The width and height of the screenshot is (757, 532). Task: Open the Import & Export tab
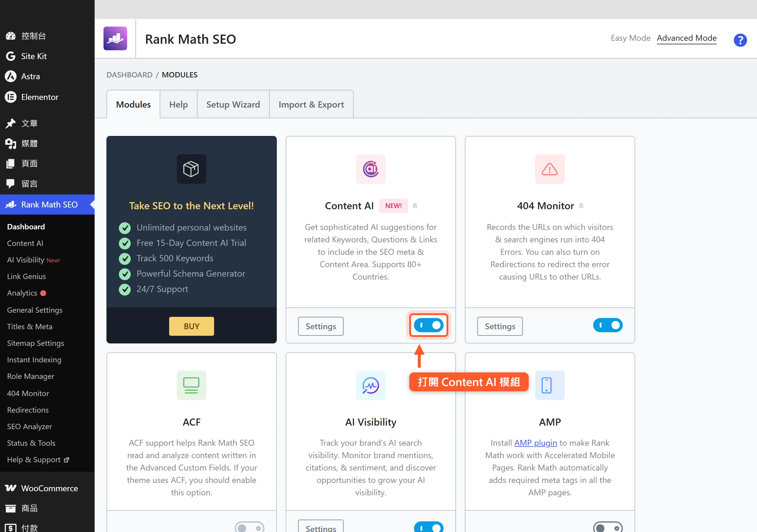311,104
